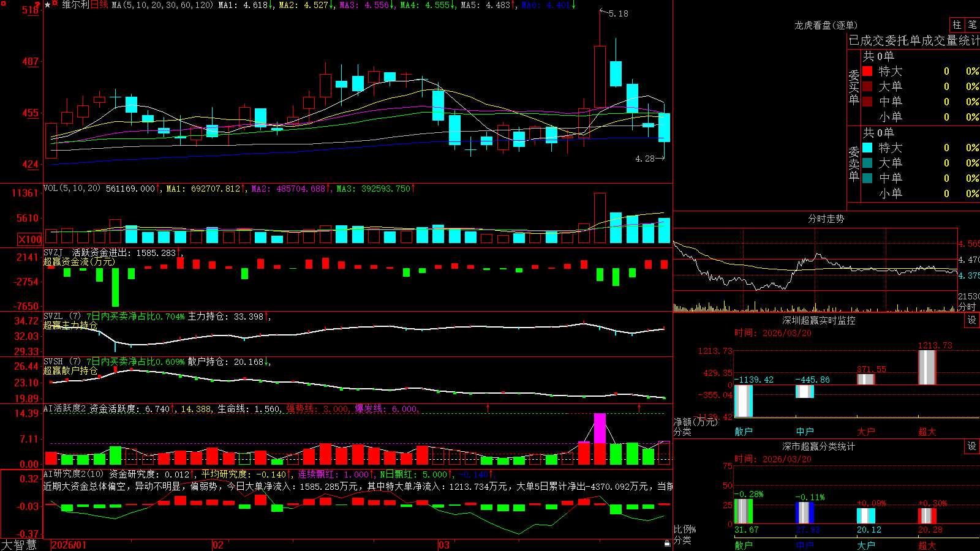Click the lock icon at timeline end

click(x=668, y=544)
